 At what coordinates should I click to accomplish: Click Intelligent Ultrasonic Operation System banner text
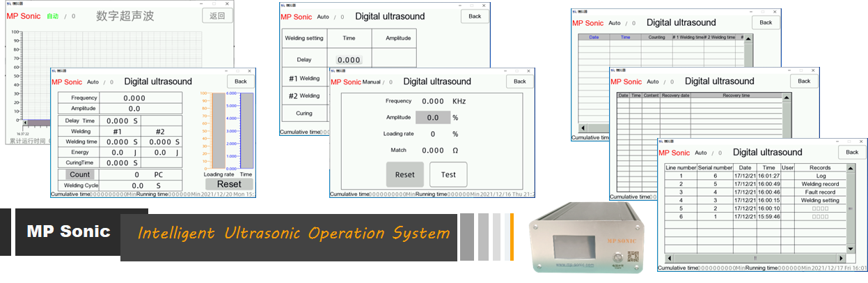(x=293, y=233)
